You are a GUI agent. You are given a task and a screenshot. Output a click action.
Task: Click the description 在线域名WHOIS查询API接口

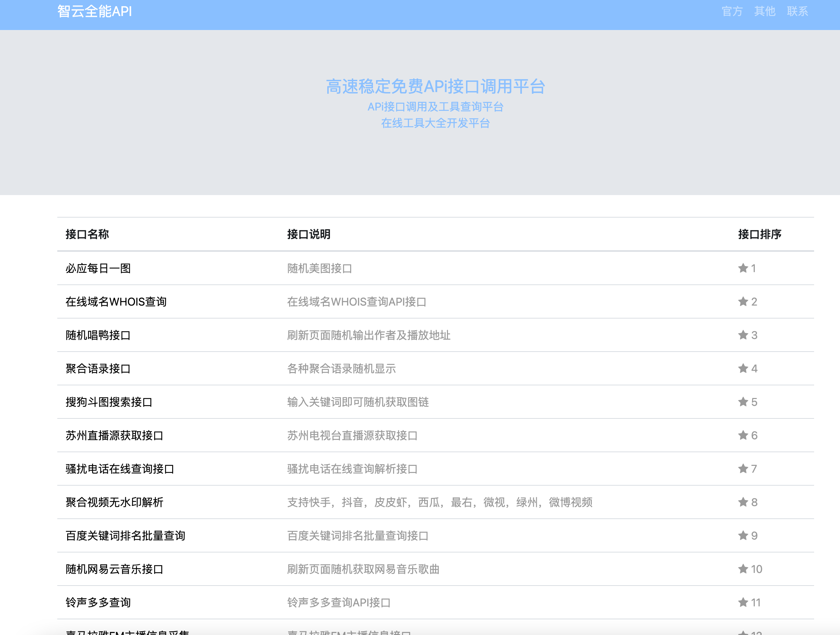coord(357,302)
